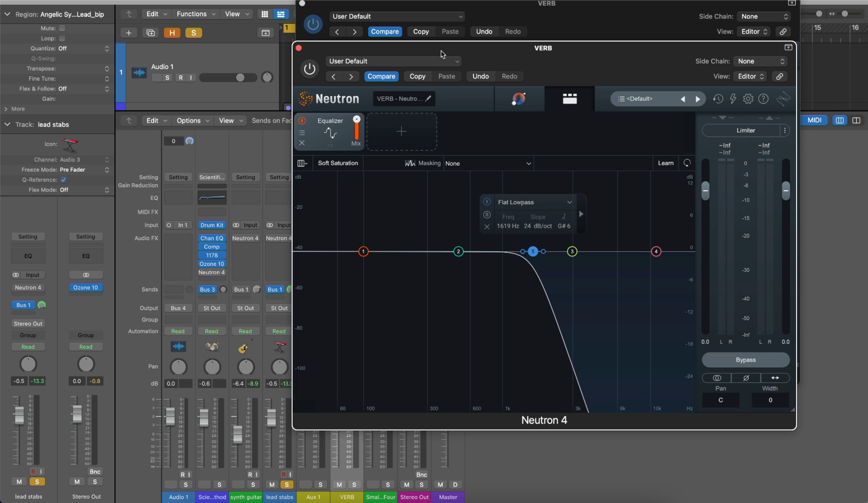Viewport: 868px width, 503px height.
Task: Select EQ node 1
Action: pos(363,251)
